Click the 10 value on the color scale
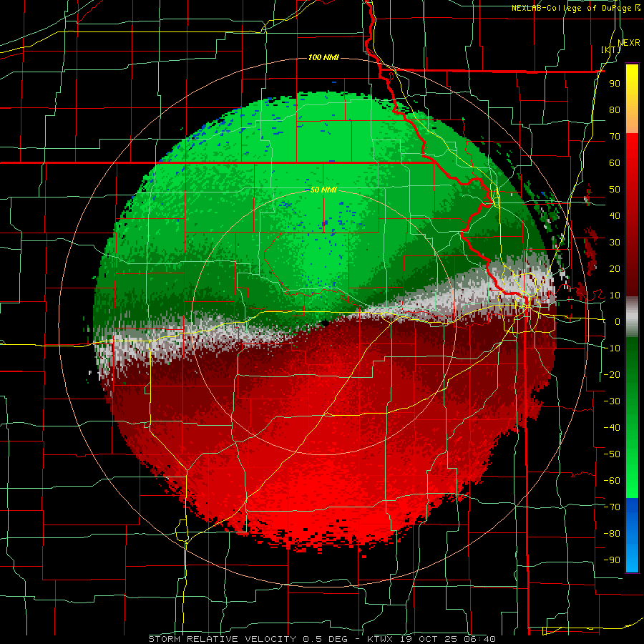This screenshot has width=644, height=644. click(x=615, y=296)
